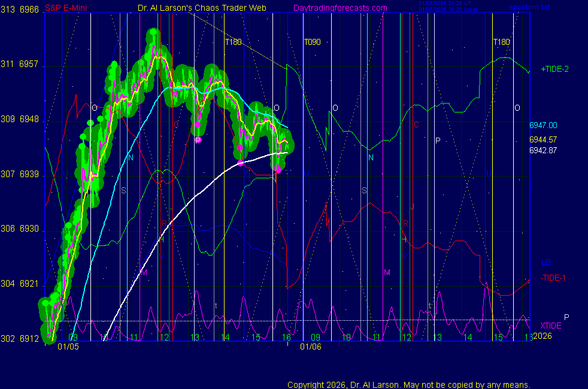
Task: Click the cyan 6947.00 price value
Action: [x=542, y=125]
